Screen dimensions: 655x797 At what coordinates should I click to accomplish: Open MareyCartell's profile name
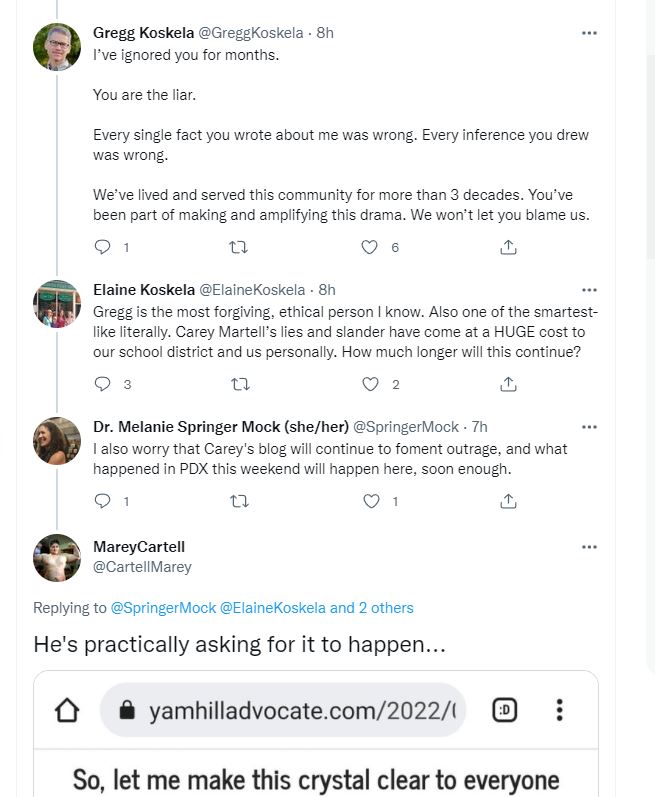139,547
